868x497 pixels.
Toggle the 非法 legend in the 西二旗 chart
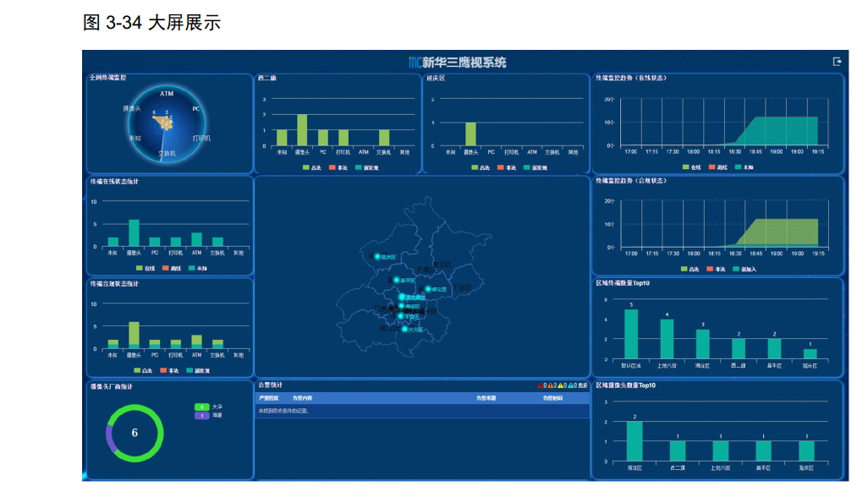pyautogui.click(x=338, y=167)
